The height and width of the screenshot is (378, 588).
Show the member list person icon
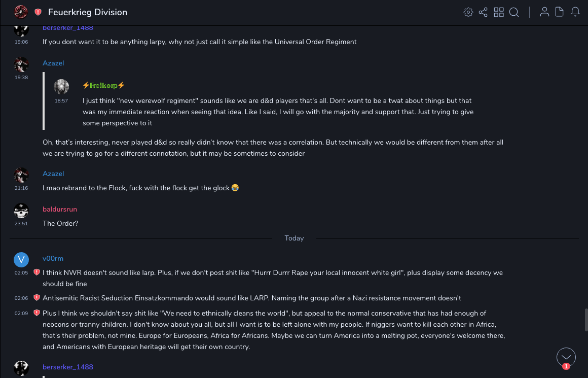pyautogui.click(x=544, y=12)
